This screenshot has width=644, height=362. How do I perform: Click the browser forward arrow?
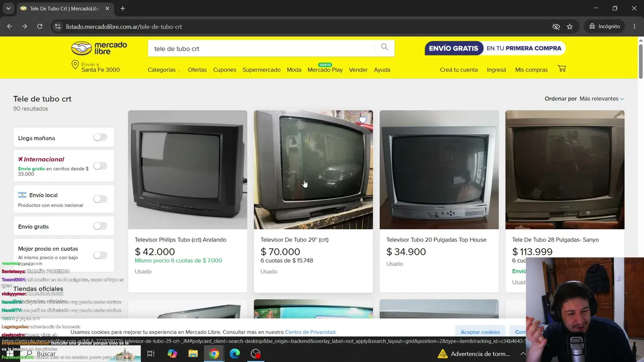coord(25,27)
